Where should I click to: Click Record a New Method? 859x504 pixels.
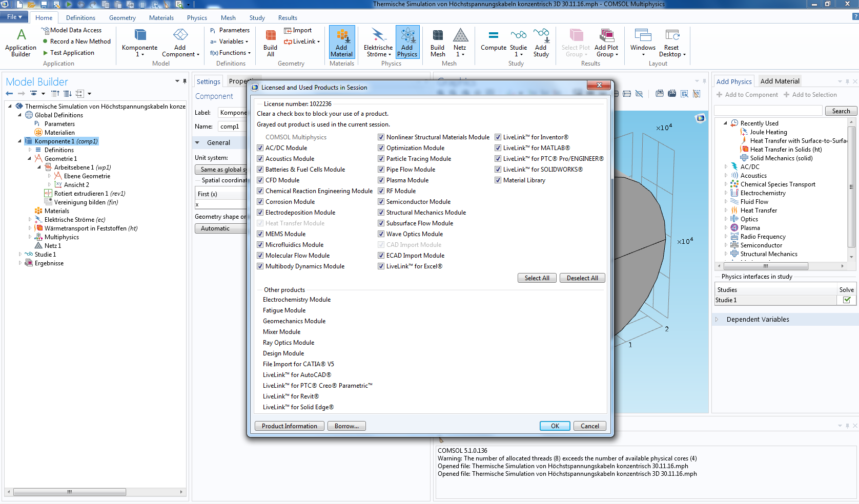coord(76,41)
